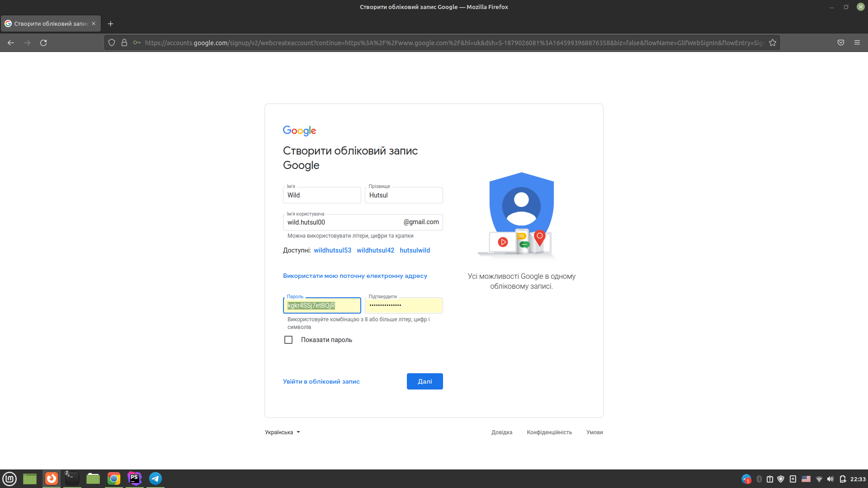The width and height of the screenshot is (868, 488).
Task: Open the Linux Mint start menu
Action: (x=9, y=479)
